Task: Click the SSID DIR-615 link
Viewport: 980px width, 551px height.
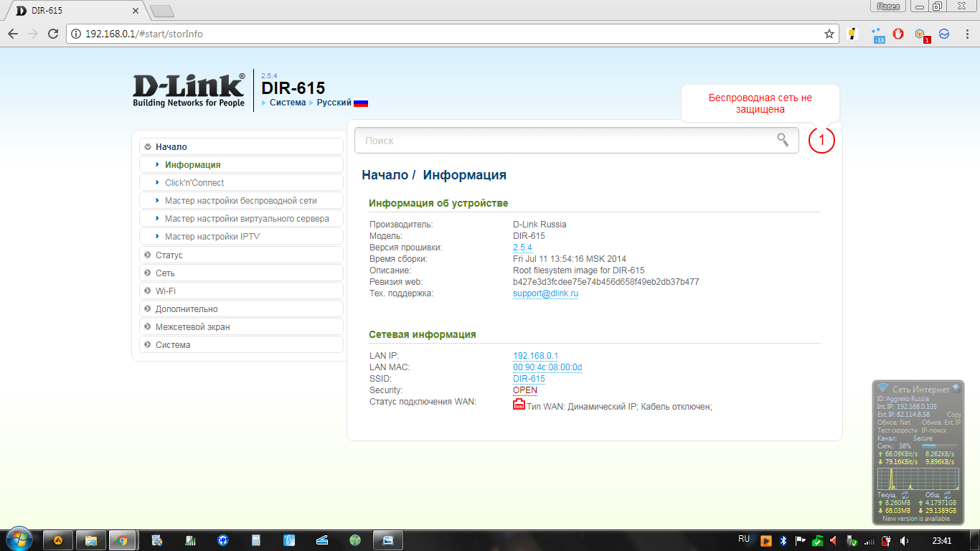Action: [529, 379]
